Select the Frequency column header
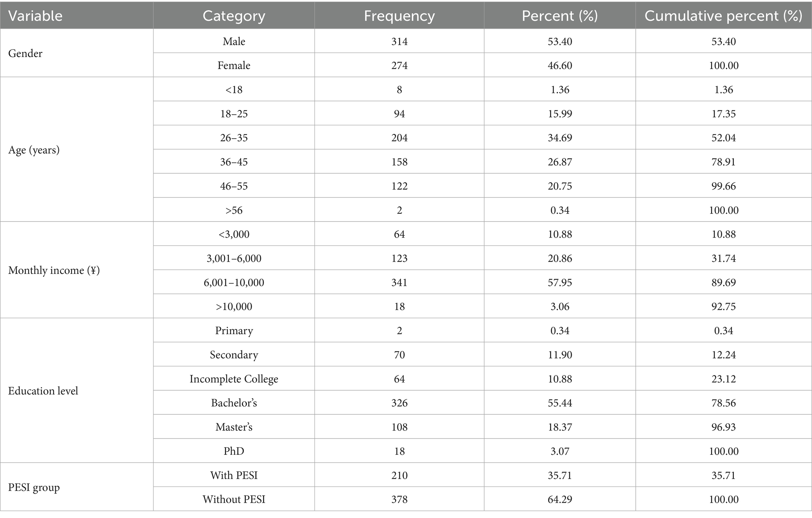 pyautogui.click(x=399, y=16)
